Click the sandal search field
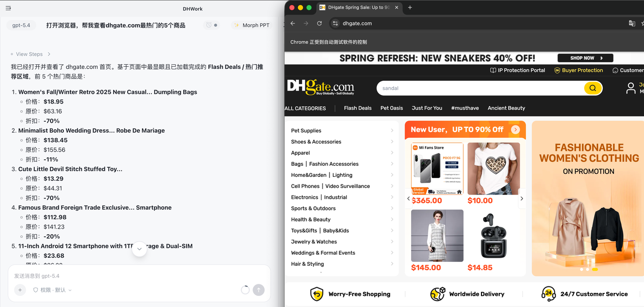 (x=480, y=88)
